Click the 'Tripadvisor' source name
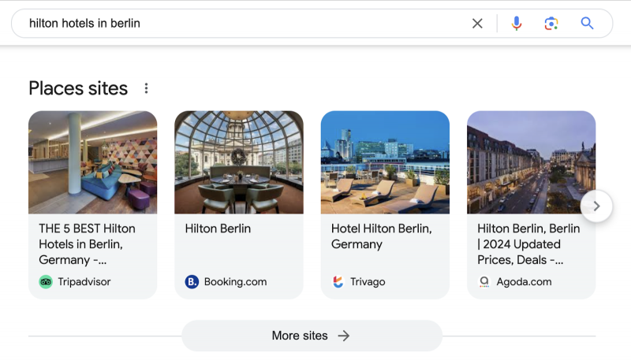 [84, 282]
